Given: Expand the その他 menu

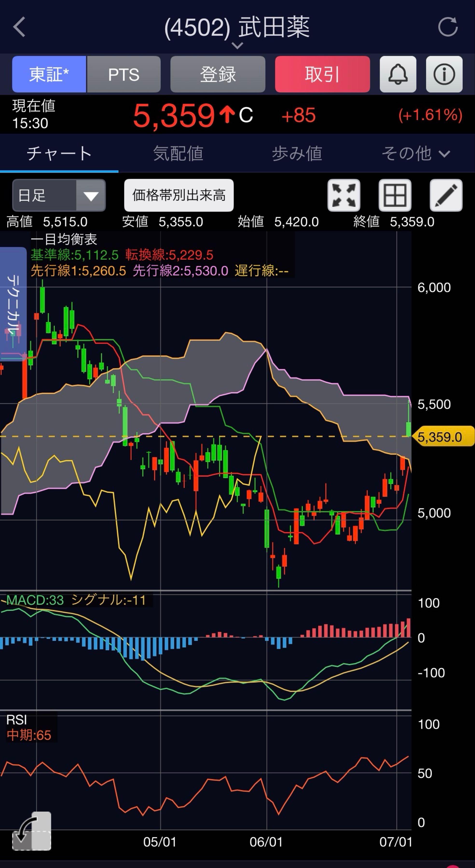Looking at the screenshot, I should click(416, 154).
